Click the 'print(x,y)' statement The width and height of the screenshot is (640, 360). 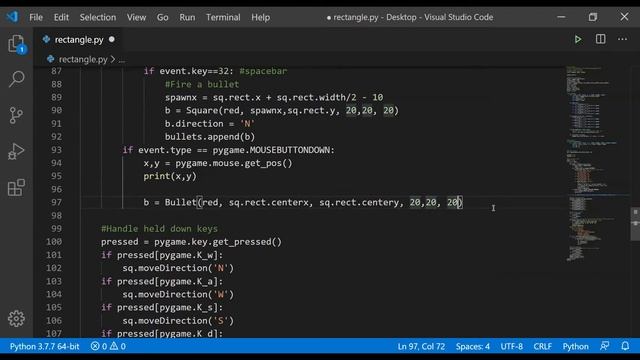(170, 176)
